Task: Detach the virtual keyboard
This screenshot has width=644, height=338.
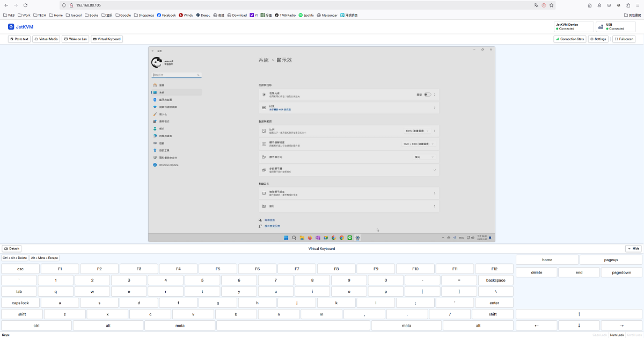Action: [12, 249]
